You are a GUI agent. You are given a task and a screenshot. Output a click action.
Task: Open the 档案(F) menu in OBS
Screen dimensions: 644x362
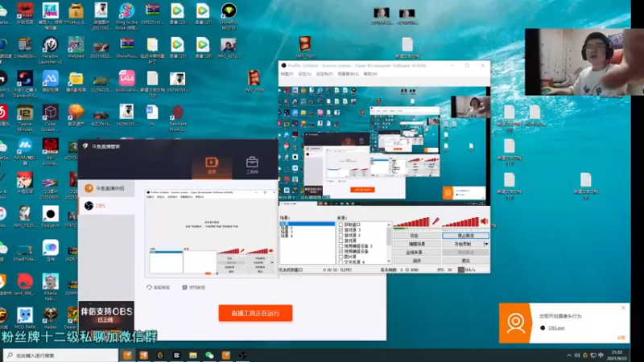click(x=287, y=74)
